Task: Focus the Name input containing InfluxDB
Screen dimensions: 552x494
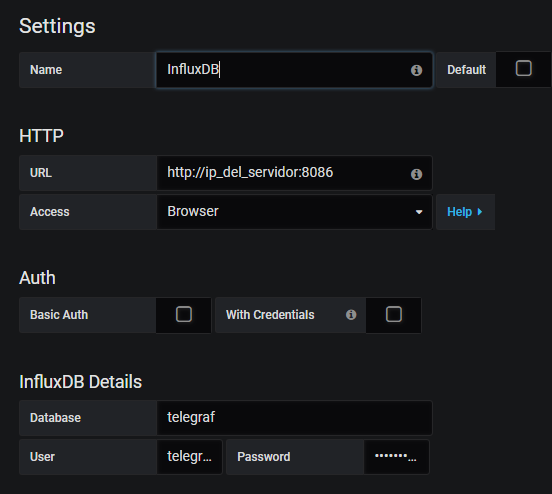Action: click(294, 70)
